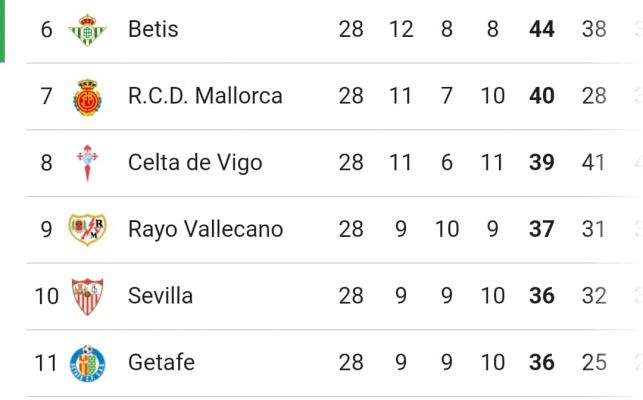Image resolution: width=643 pixels, height=400 pixels.
Task: Open the Betis team page link
Action: pyautogui.click(x=153, y=29)
